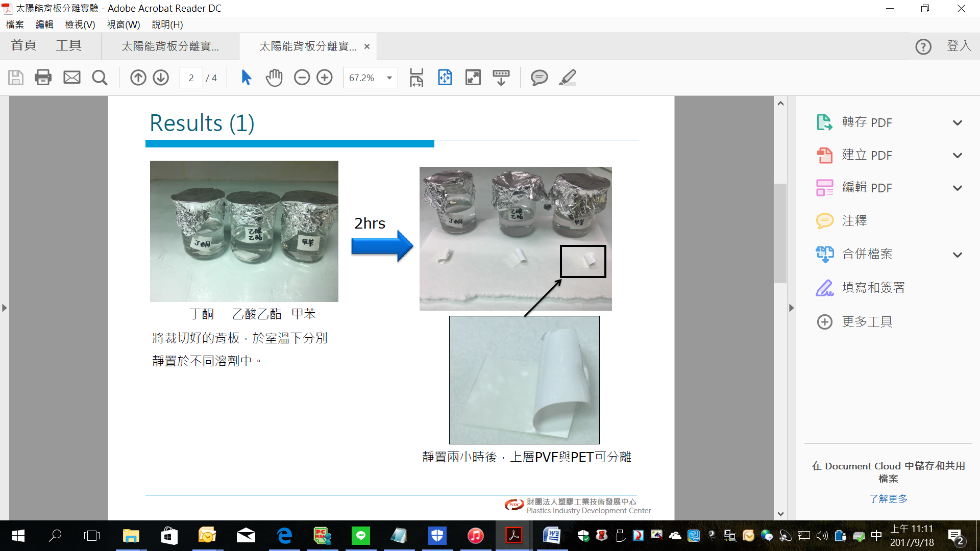Switch to the first 太陽能背板分離實 tab

click(170, 46)
